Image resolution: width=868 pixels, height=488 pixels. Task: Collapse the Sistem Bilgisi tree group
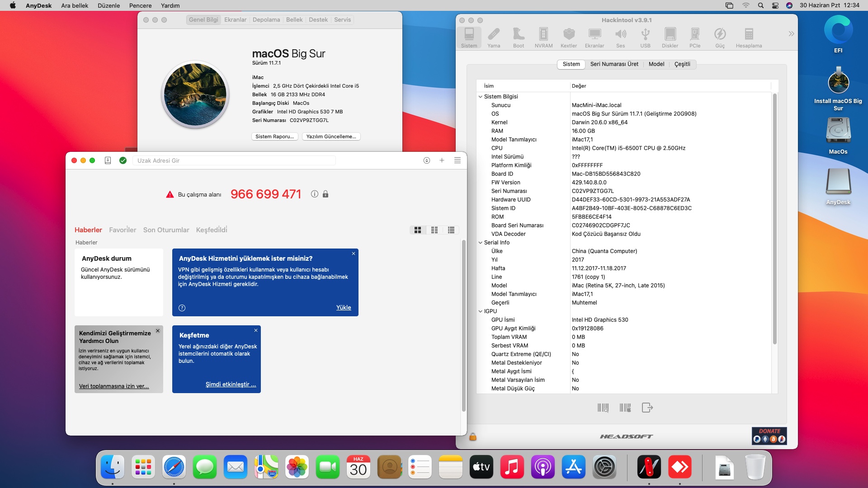click(481, 97)
